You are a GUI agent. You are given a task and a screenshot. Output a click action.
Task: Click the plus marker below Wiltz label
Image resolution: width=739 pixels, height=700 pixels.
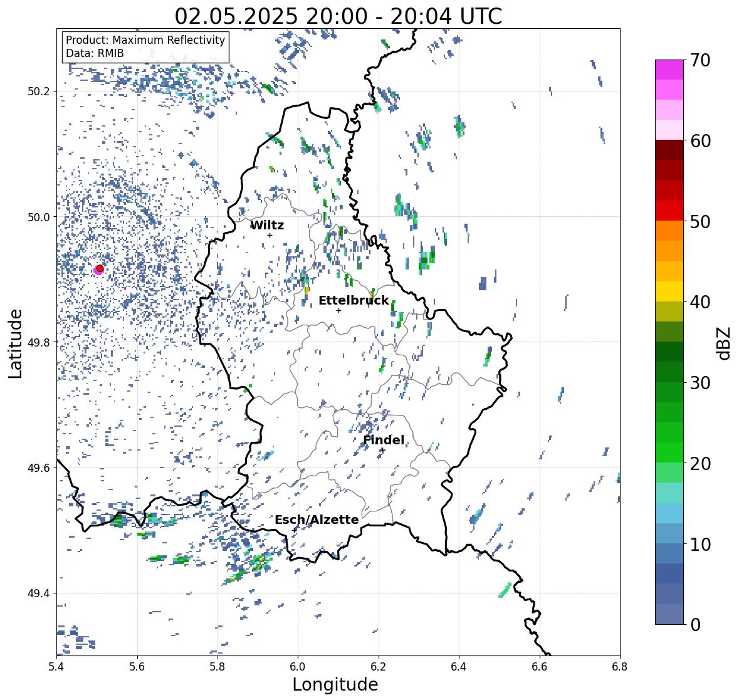coord(270,235)
